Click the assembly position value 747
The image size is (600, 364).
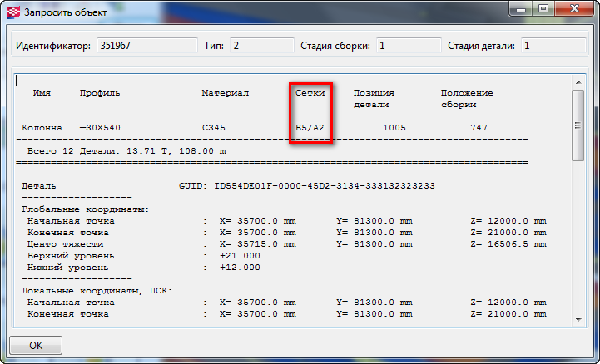[x=479, y=128]
